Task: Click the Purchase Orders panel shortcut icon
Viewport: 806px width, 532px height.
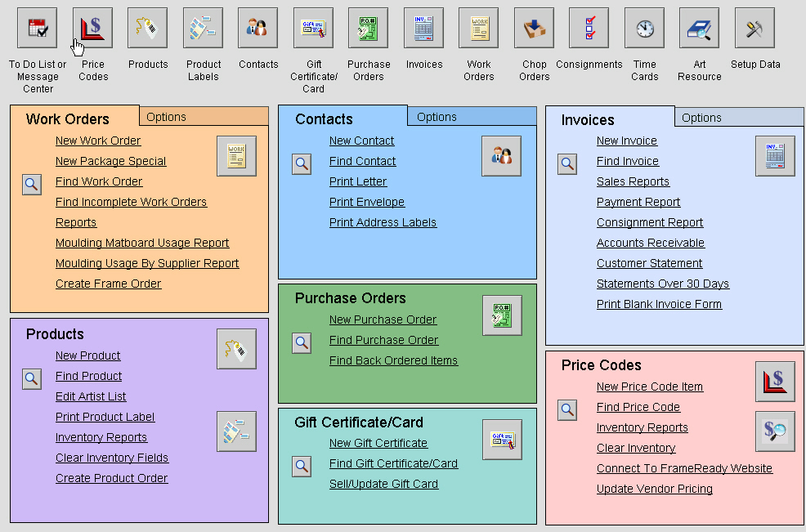Action: (x=502, y=315)
